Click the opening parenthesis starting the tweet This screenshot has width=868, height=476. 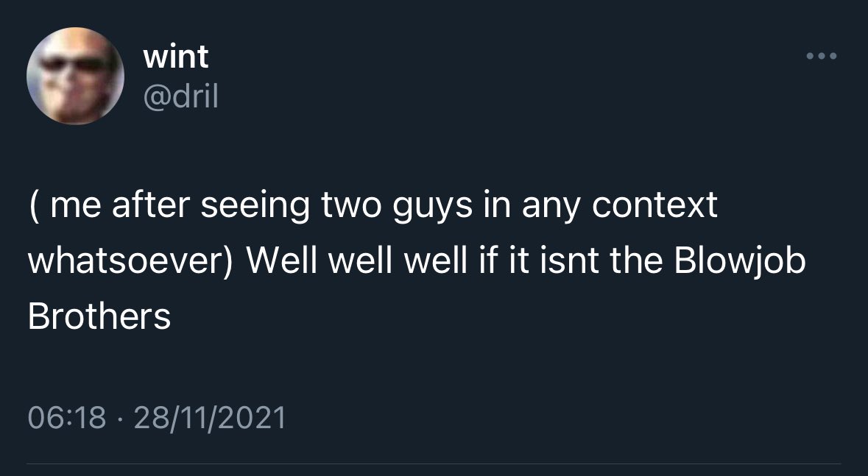pos(32,206)
